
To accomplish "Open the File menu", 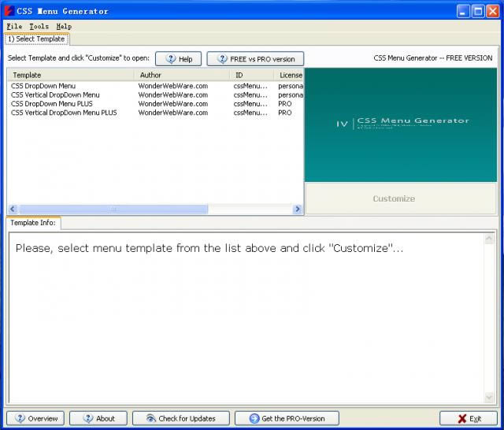I will pos(14,27).
